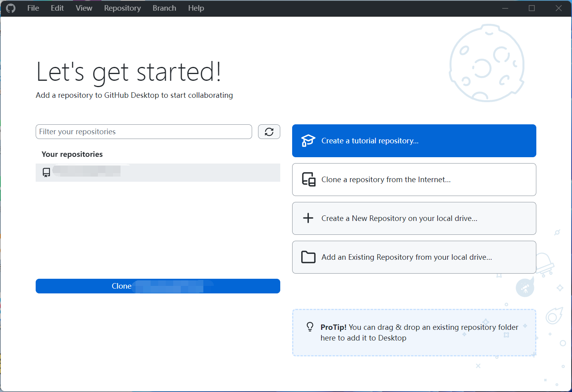The width and height of the screenshot is (572, 392).
Task: Click Clone a repository from the Internet
Action: click(x=414, y=180)
